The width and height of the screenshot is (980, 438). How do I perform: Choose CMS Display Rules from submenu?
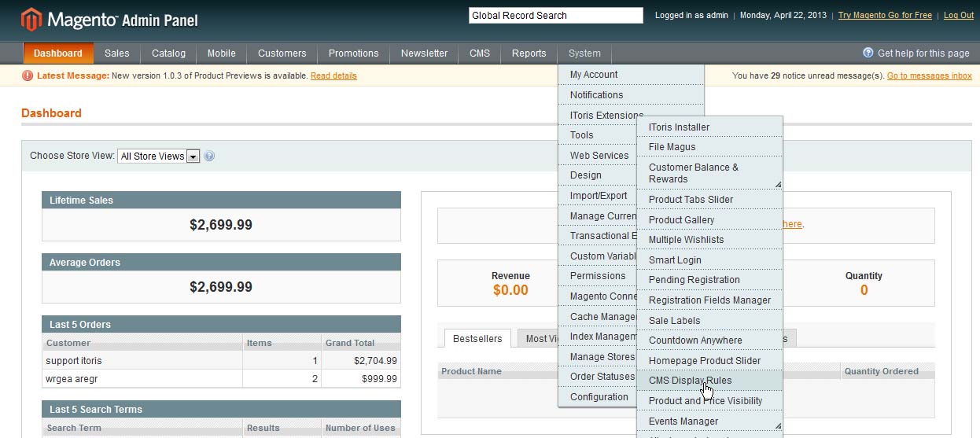tap(709, 381)
